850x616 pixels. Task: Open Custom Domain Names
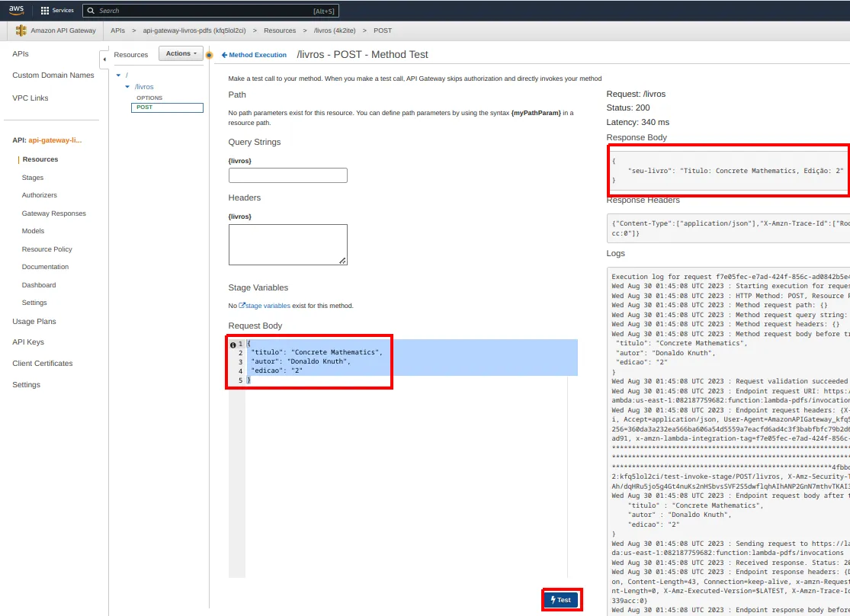53,75
